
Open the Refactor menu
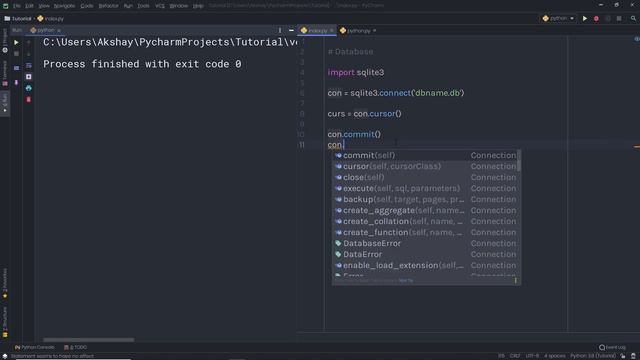click(108, 6)
